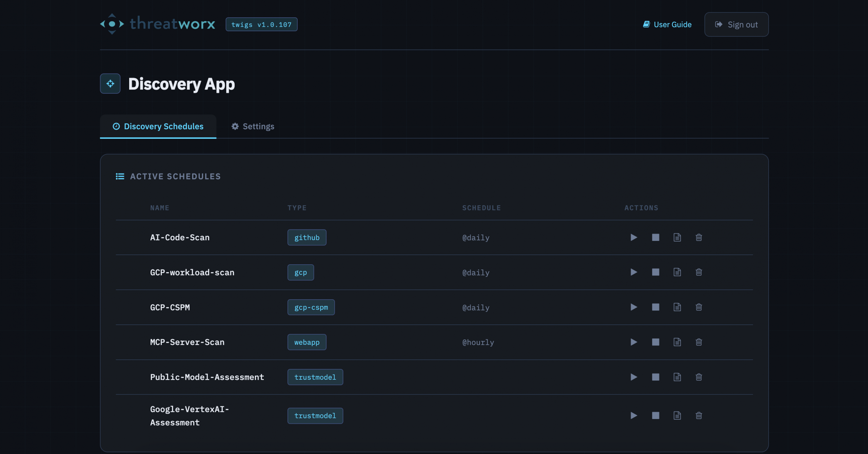Click the Discovery App crosshair icon
The height and width of the screenshot is (454, 868).
point(110,83)
